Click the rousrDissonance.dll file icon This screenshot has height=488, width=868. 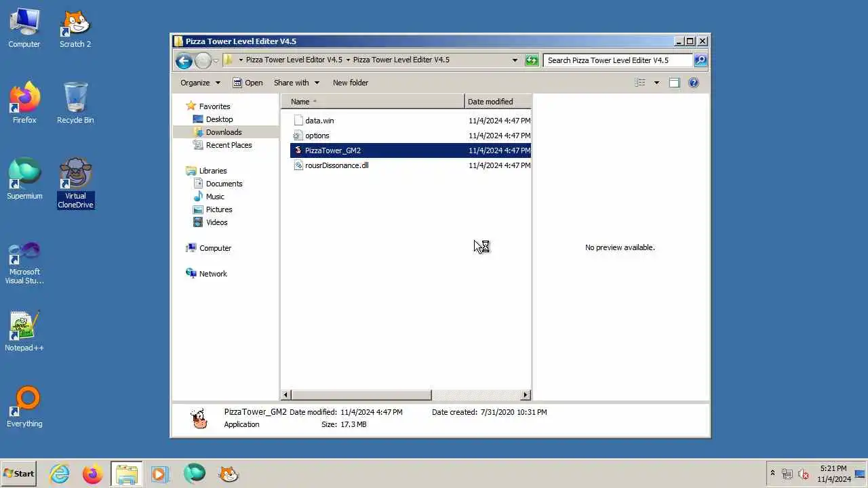[298, 165]
